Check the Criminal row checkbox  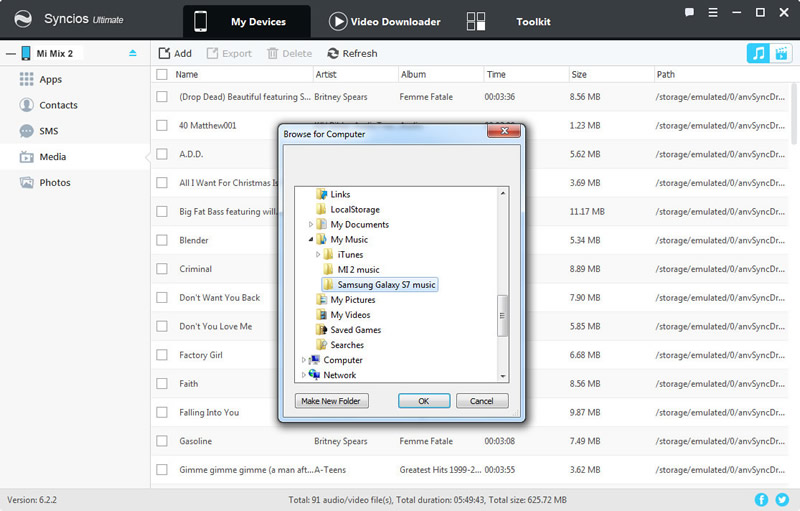162,268
